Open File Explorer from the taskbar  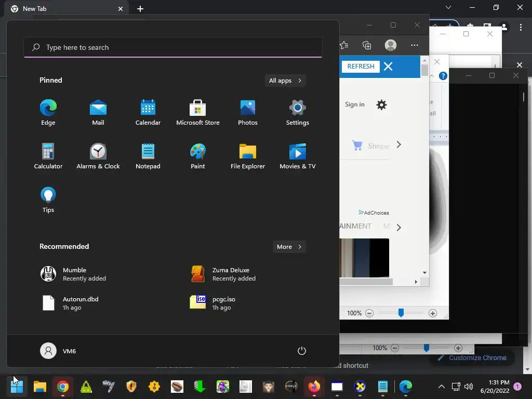coord(39,387)
